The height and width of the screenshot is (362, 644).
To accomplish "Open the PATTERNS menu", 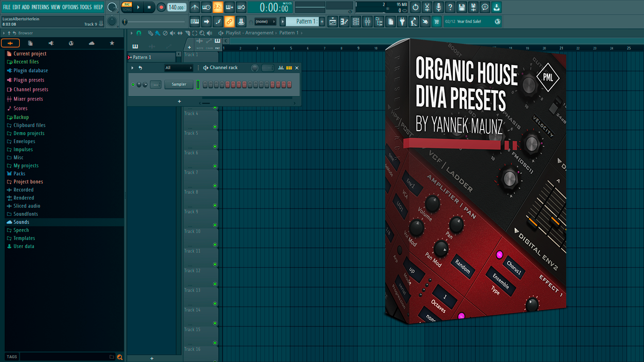I will coord(40,7).
